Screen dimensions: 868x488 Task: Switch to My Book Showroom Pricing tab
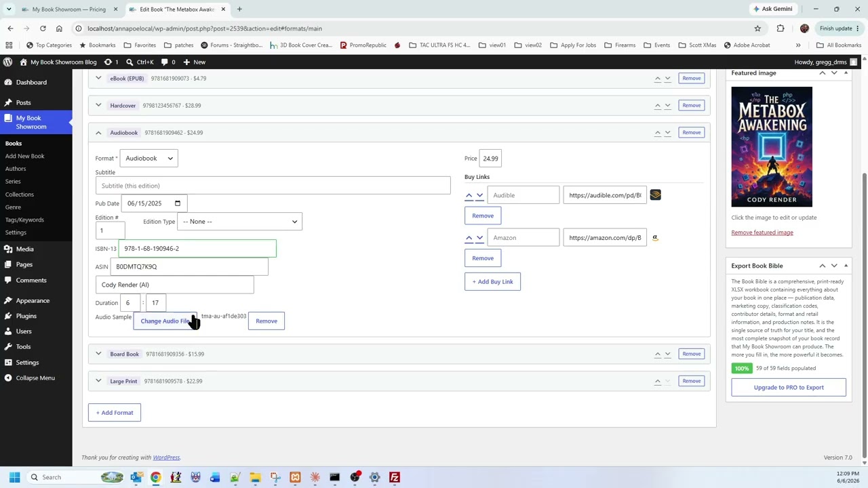(68, 9)
